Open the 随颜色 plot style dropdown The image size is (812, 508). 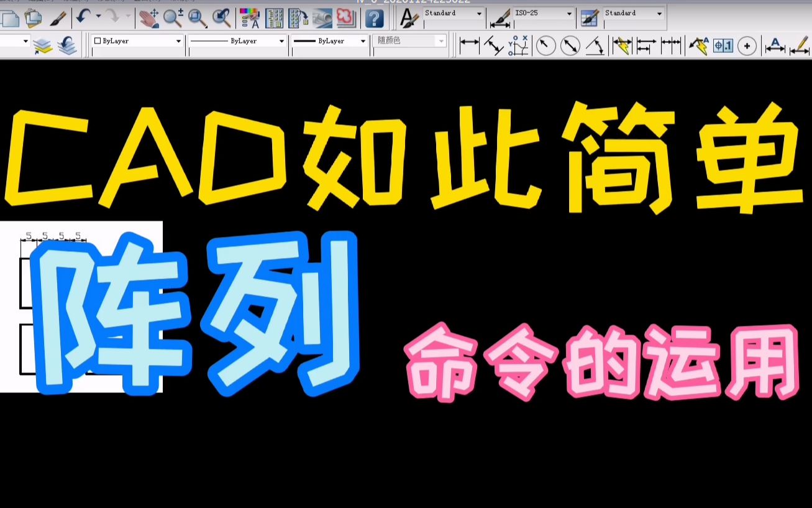point(409,41)
